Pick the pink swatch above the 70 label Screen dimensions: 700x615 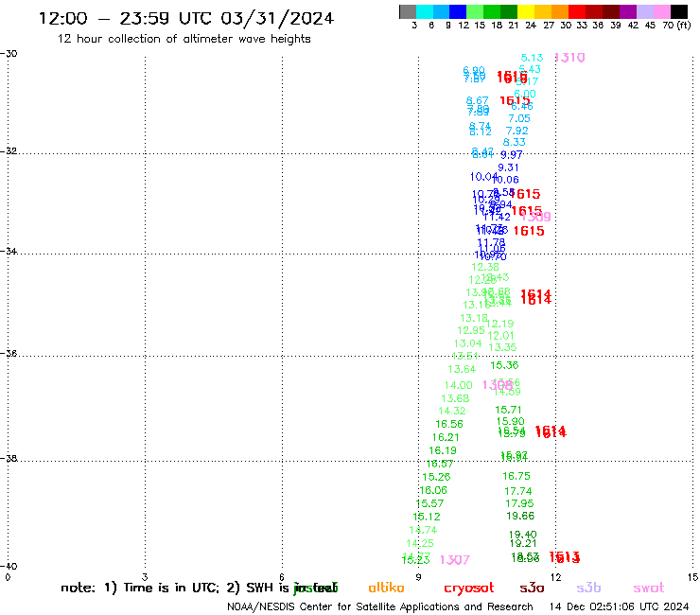[x=662, y=11]
